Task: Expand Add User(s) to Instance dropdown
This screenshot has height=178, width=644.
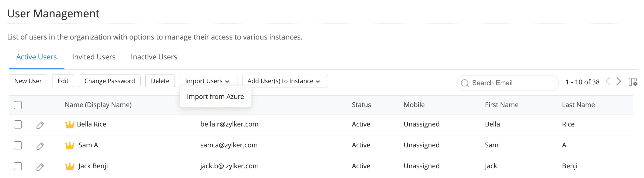Action: [x=285, y=81]
